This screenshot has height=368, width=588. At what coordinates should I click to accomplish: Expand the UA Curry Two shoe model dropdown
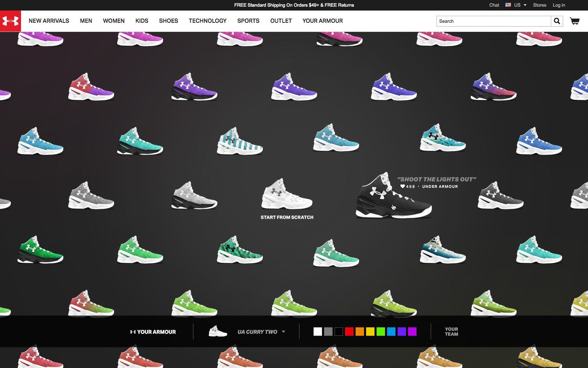click(283, 332)
